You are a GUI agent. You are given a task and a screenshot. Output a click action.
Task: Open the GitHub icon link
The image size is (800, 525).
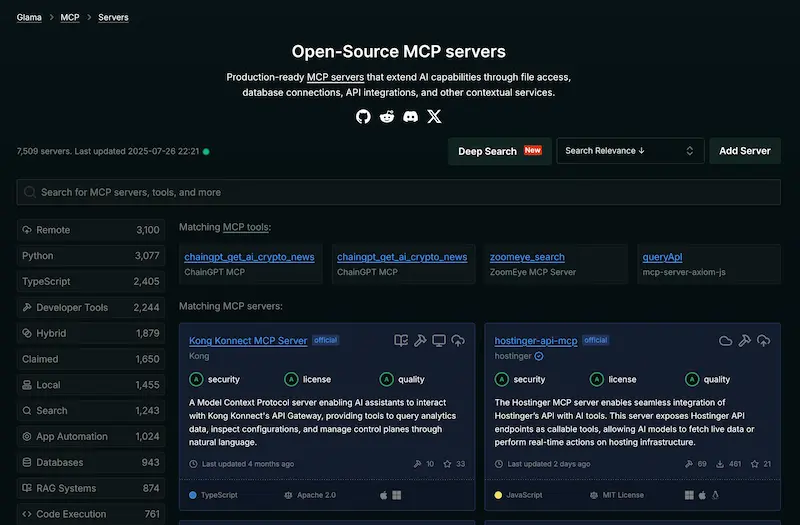(x=363, y=116)
